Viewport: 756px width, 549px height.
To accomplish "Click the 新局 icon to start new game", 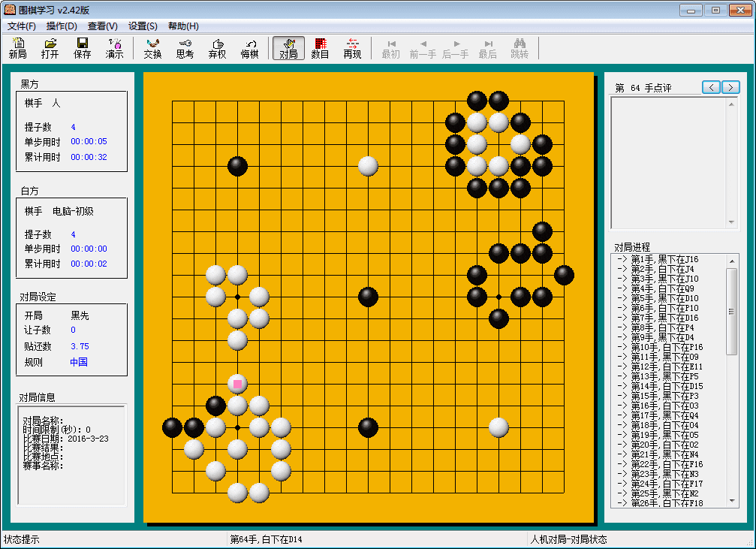I will tap(17, 47).
